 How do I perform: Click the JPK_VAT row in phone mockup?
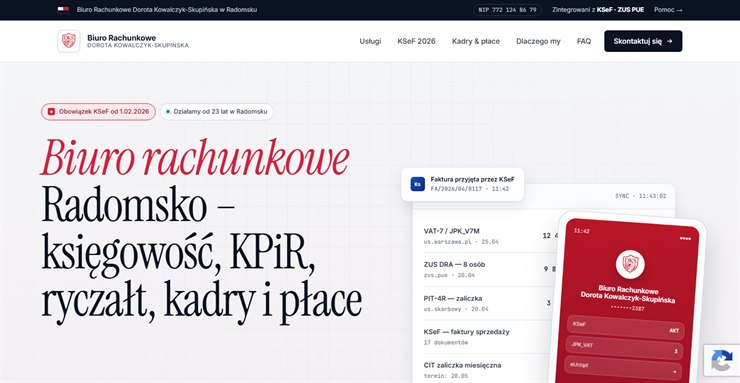pyautogui.click(x=624, y=348)
